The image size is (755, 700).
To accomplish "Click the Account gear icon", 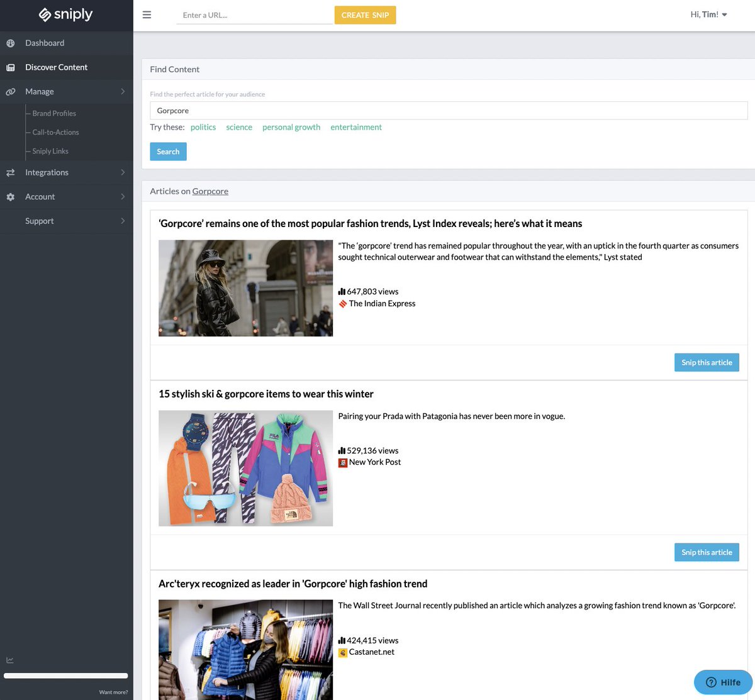I will point(10,197).
